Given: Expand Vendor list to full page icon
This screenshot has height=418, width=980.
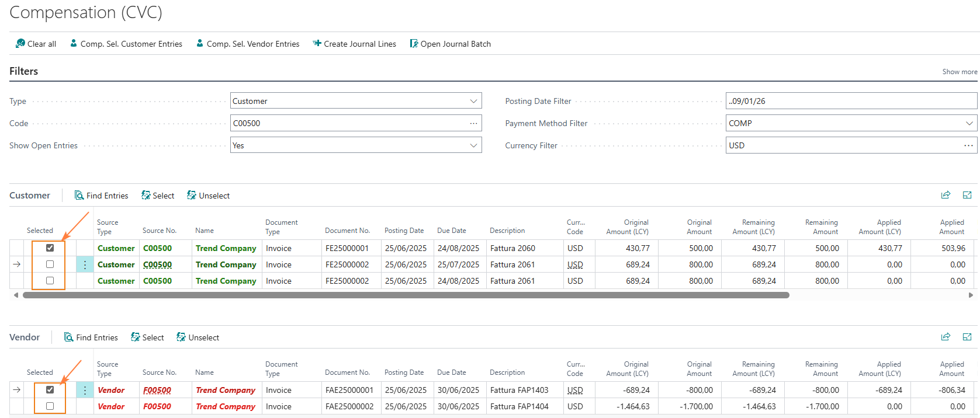Looking at the screenshot, I should pyautogui.click(x=967, y=337).
